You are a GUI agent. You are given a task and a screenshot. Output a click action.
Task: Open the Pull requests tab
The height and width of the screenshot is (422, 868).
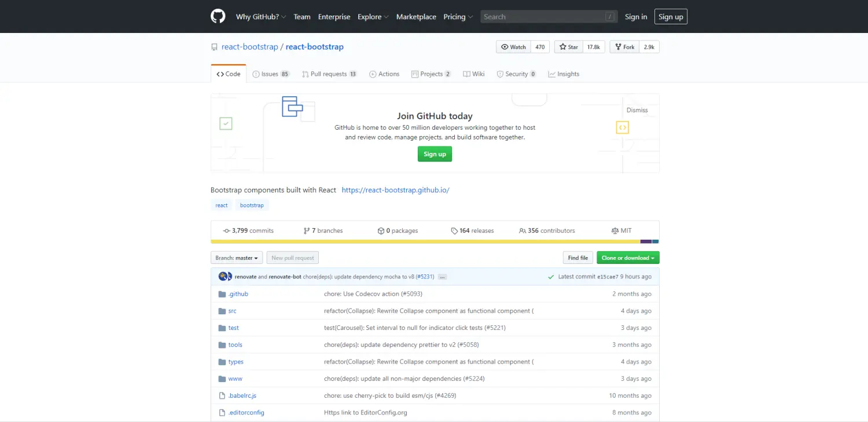pyautogui.click(x=329, y=74)
